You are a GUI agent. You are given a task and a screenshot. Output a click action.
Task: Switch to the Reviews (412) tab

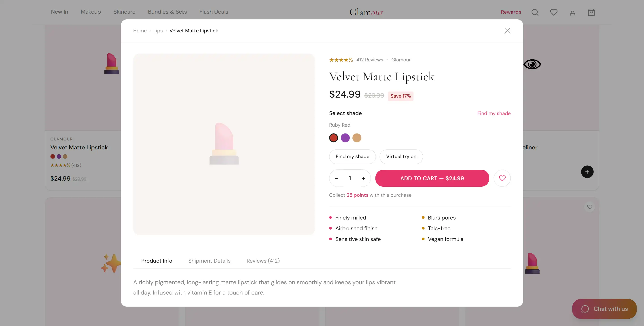(x=263, y=261)
